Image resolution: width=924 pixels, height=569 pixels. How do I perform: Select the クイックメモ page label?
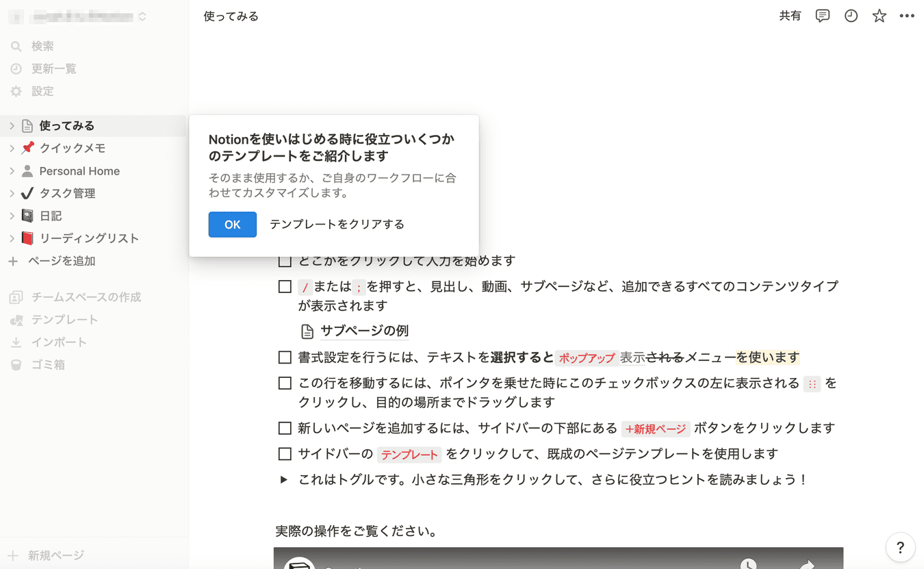tap(73, 149)
